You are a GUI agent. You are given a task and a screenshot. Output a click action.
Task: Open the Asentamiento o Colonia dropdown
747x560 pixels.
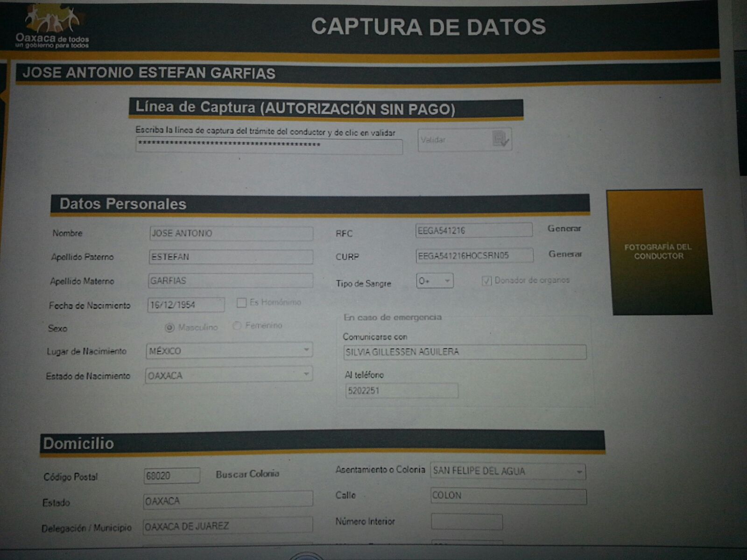508,471
